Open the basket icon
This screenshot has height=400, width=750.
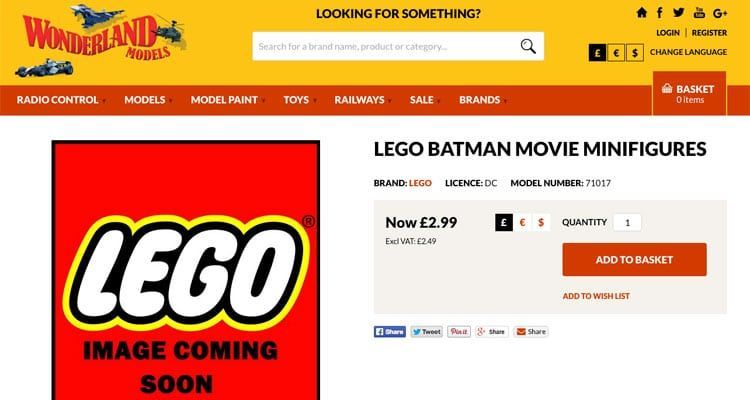(x=665, y=90)
